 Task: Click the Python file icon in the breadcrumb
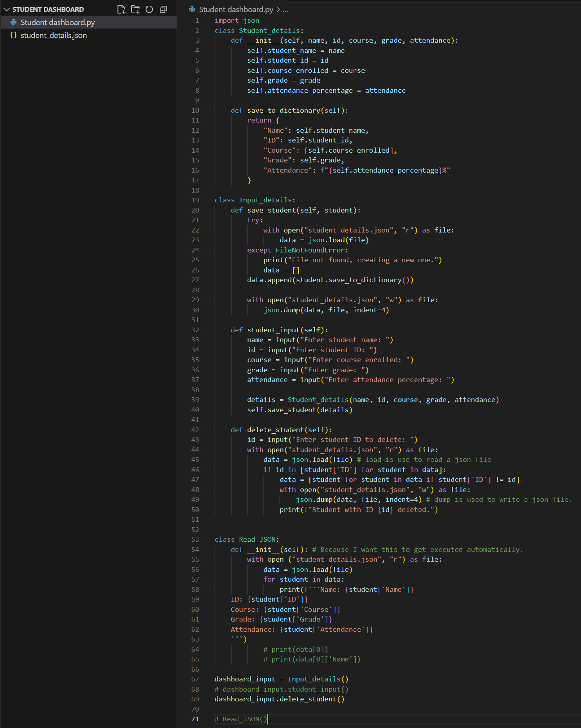[192, 9]
